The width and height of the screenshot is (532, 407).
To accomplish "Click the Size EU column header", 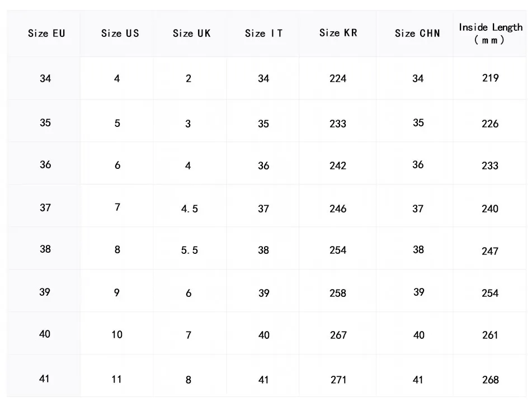I will 46,34.
